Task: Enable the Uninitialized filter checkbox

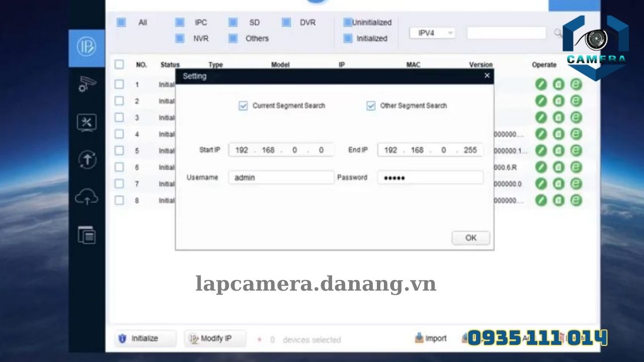Action: (x=347, y=22)
